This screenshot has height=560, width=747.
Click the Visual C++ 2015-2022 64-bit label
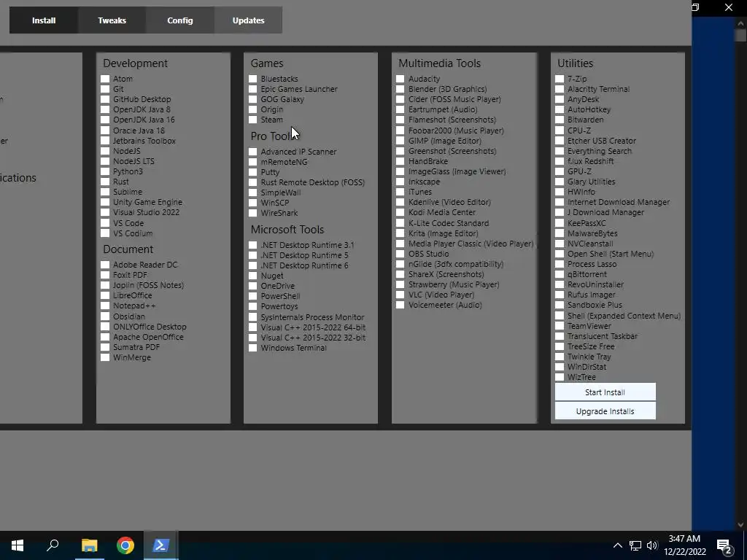[x=313, y=327]
